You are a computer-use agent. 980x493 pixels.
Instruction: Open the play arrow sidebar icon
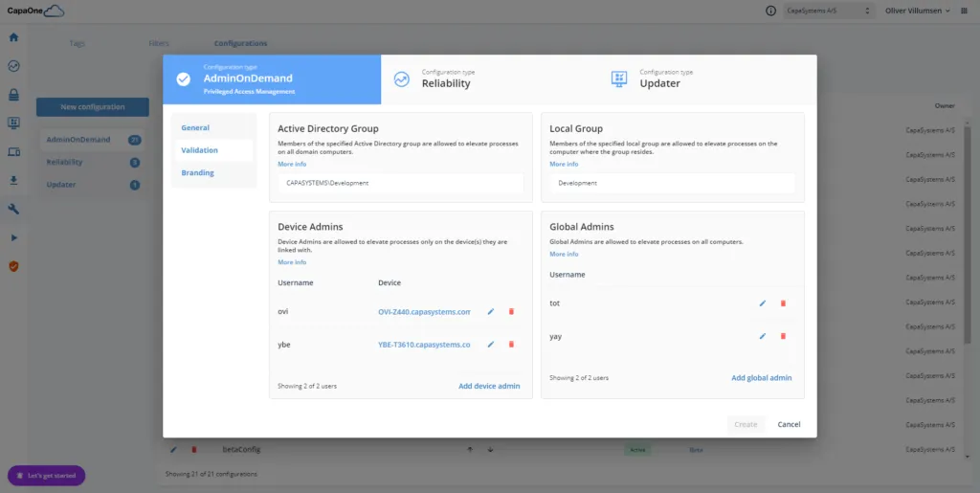point(13,237)
